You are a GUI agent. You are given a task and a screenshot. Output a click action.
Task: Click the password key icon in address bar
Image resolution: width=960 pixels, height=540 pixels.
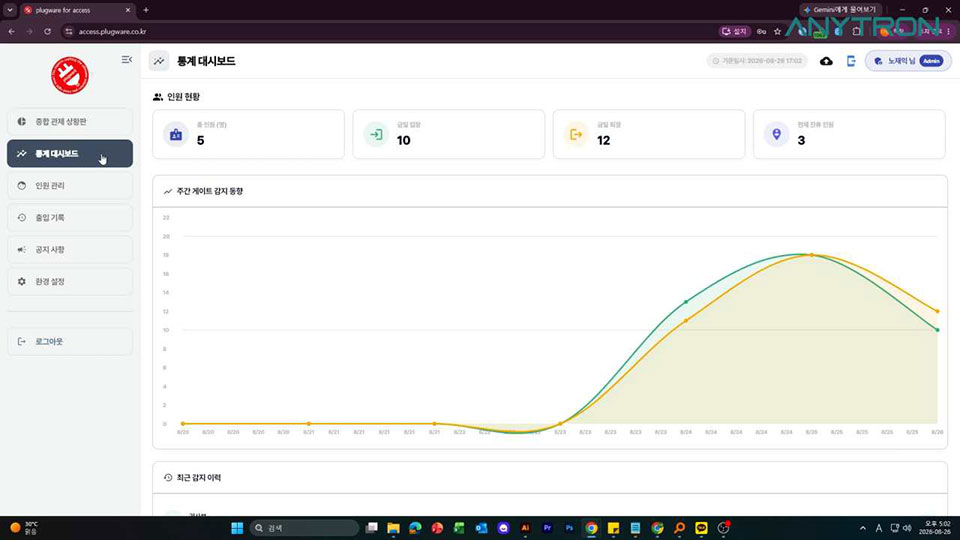pos(761,31)
